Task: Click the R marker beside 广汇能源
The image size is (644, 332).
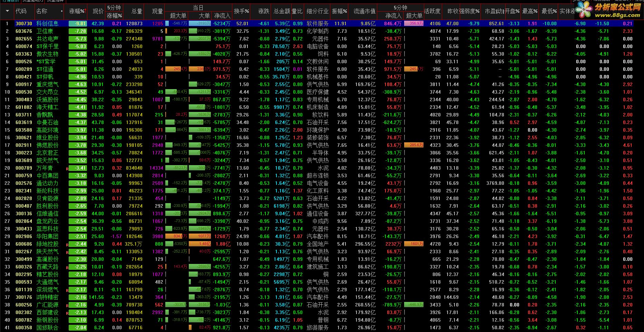Action: click(67, 306)
